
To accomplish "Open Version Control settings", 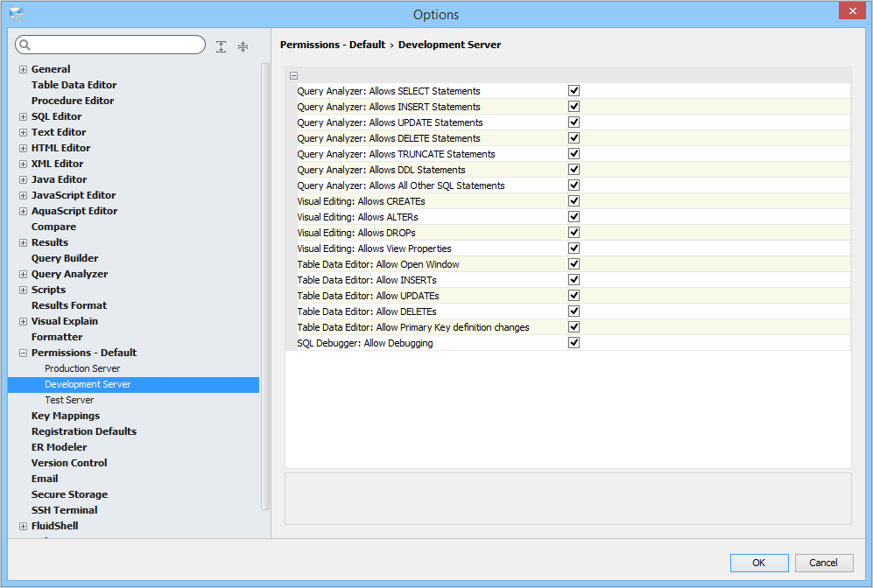I will point(69,463).
